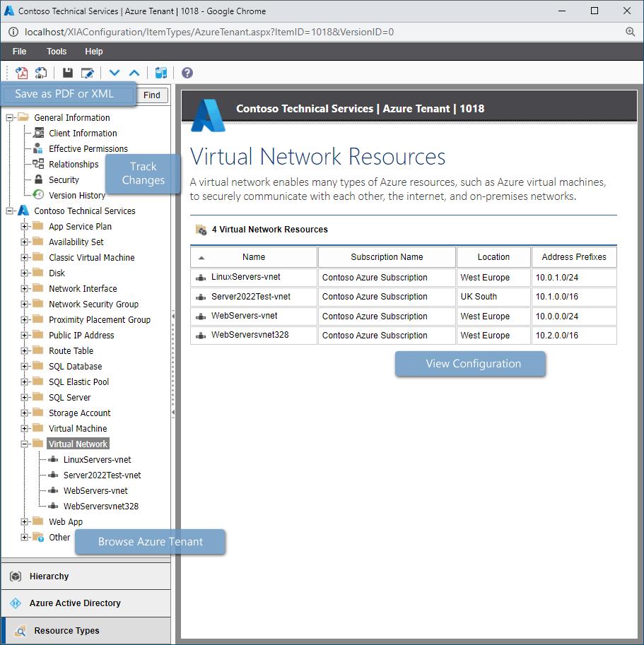Select the Web App folder icon
This screenshot has width=644, height=645.
38,521
